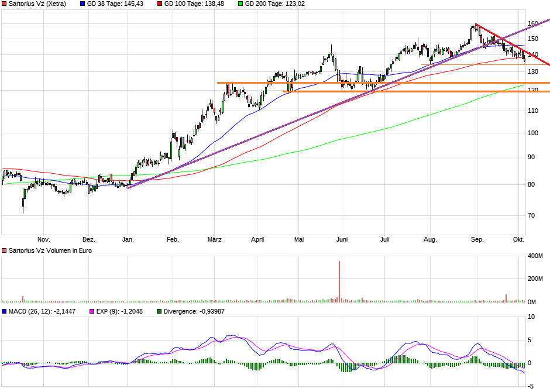The width and height of the screenshot is (550, 392).
Task: Click the 70 price axis label
Action: tap(532, 215)
